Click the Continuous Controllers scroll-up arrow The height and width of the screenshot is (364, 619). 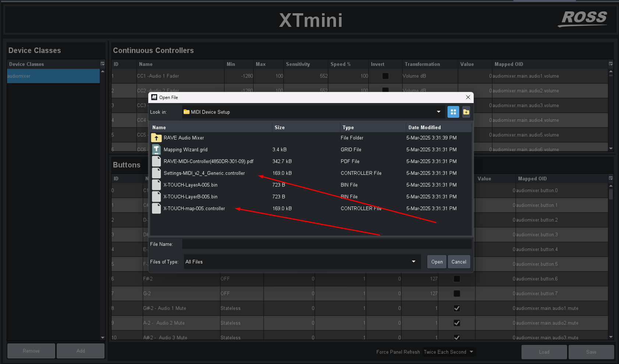611,71
